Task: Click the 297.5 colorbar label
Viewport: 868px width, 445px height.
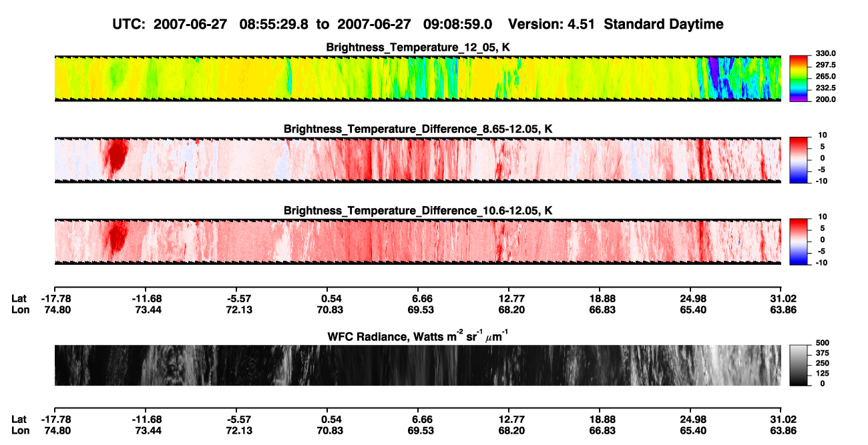Action: (x=825, y=65)
